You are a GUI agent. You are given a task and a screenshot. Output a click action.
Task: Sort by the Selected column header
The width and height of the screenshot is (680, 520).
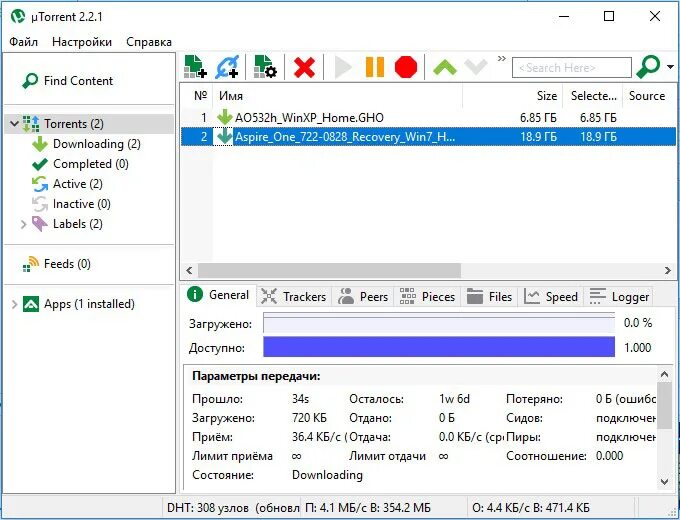tap(593, 96)
